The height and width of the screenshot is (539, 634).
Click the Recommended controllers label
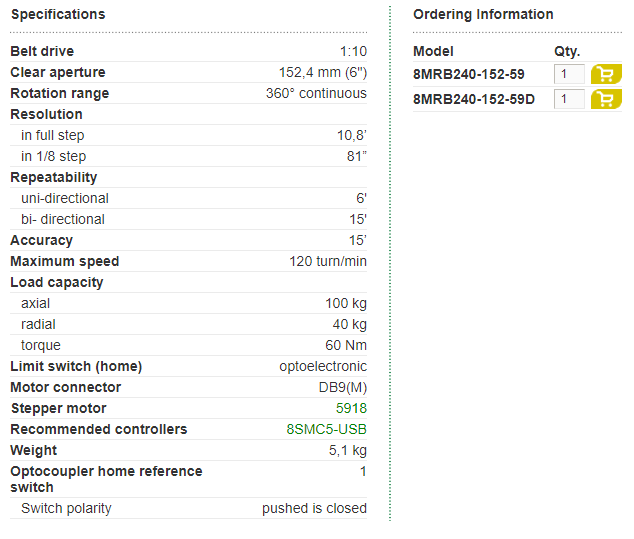(99, 429)
